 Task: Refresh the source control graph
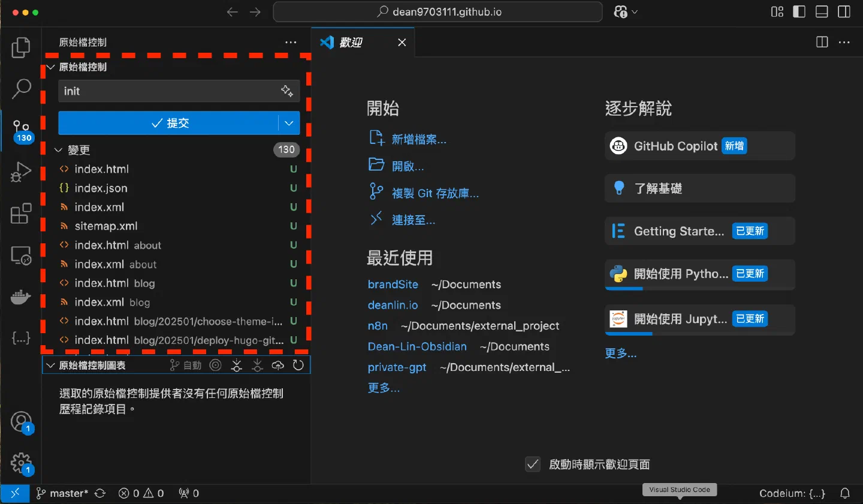click(298, 365)
